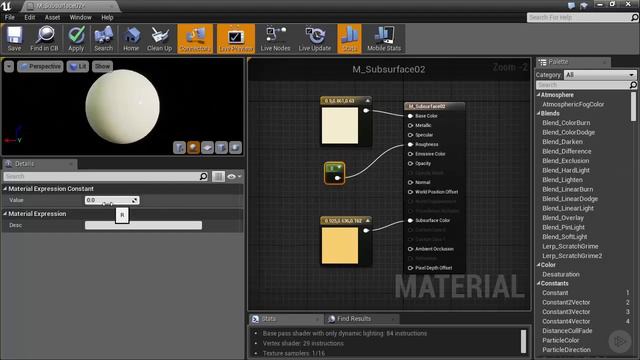This screenshot has height=360, width=640.
Task: Click the Value 0.0 field
Action: point(112,200)
